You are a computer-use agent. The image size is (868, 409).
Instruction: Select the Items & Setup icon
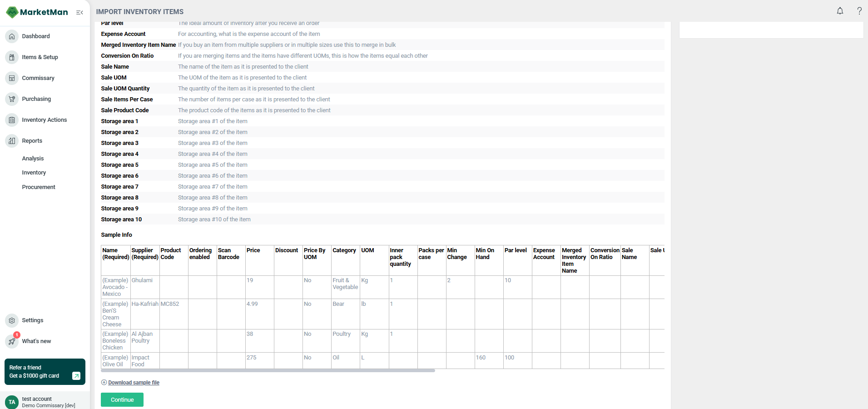pos(11,57)
